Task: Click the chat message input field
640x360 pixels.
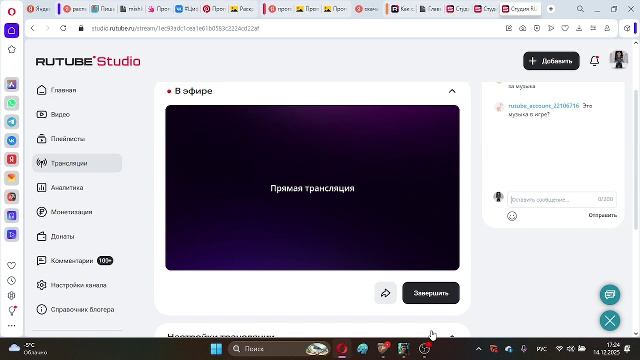Action: [562, 200]
